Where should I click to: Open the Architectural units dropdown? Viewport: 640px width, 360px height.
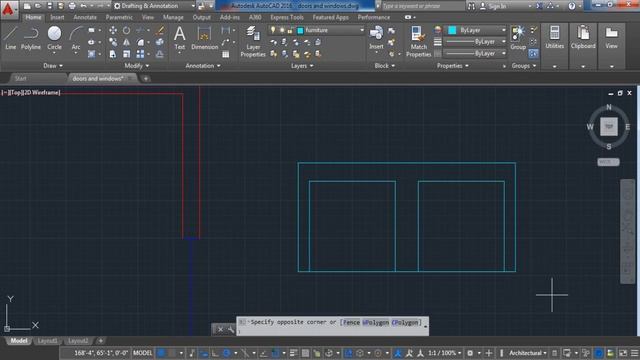pyautogui.click(x=528, y=353)
